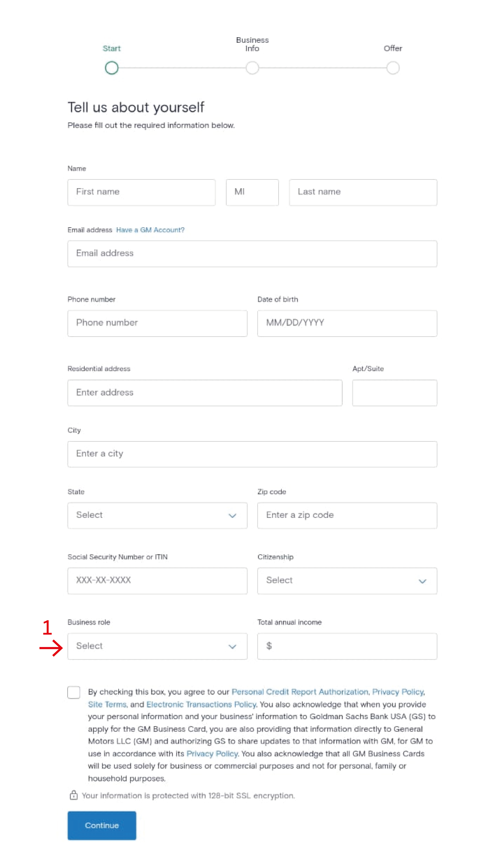Click the Continue button

click(x=102, y=825)
